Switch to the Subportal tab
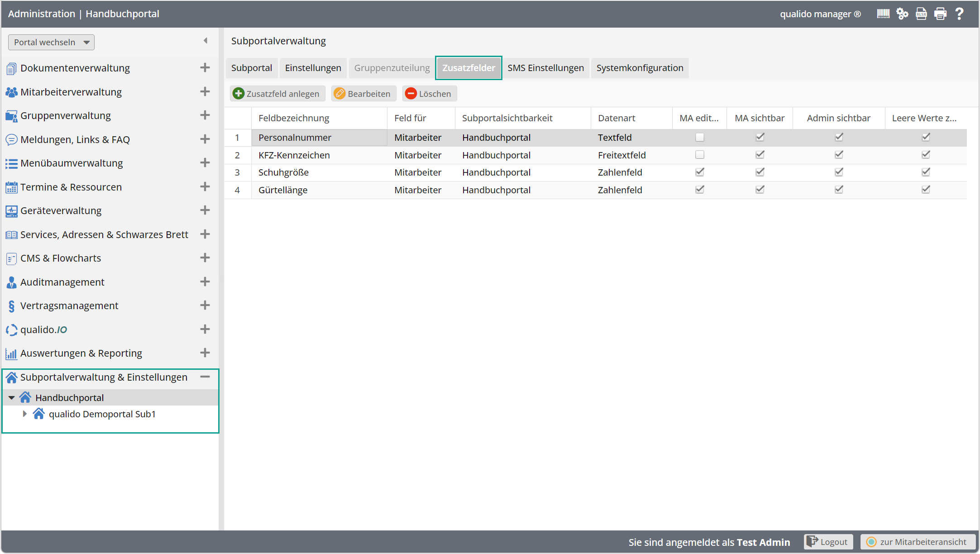 (252, 68)
